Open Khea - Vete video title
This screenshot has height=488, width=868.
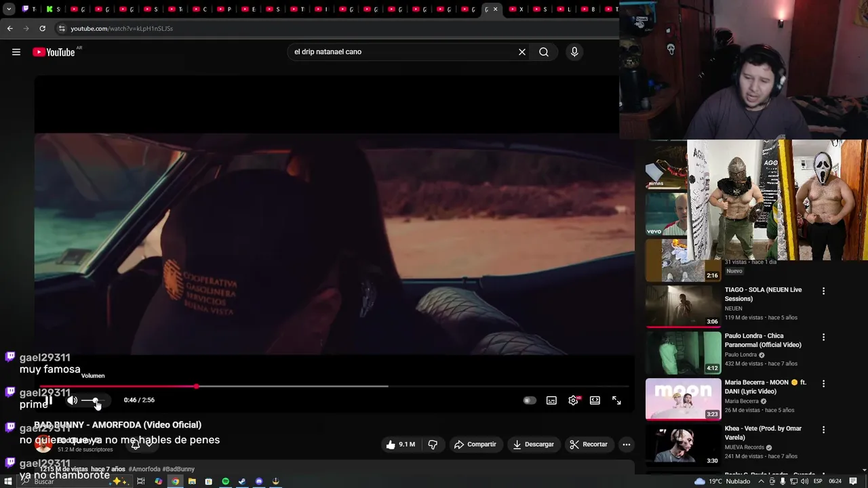763,433
